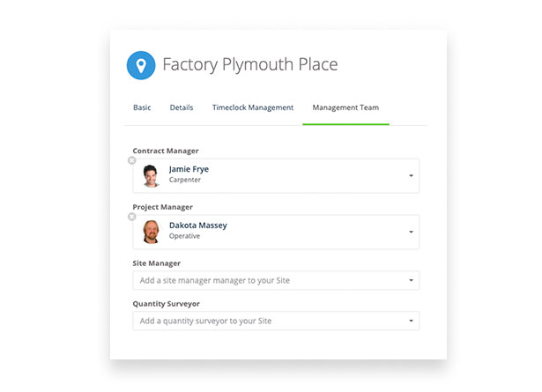Open the Site Manager dropdown arrow

(x=411, y=281)
